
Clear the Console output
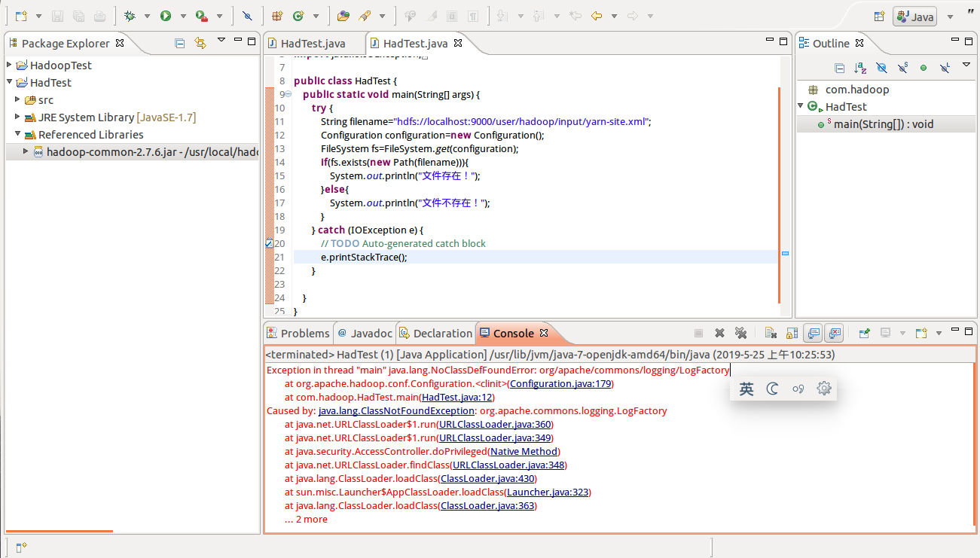[x=770, y=332]
